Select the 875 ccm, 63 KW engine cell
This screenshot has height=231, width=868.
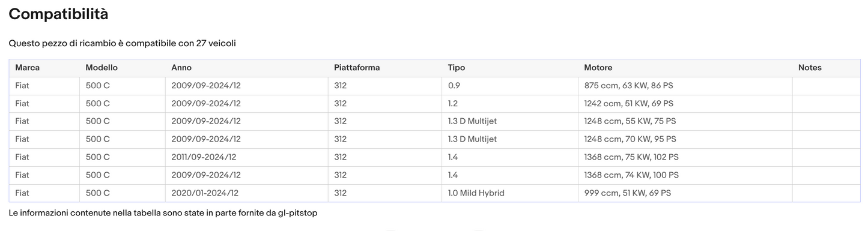pos(685,86)
